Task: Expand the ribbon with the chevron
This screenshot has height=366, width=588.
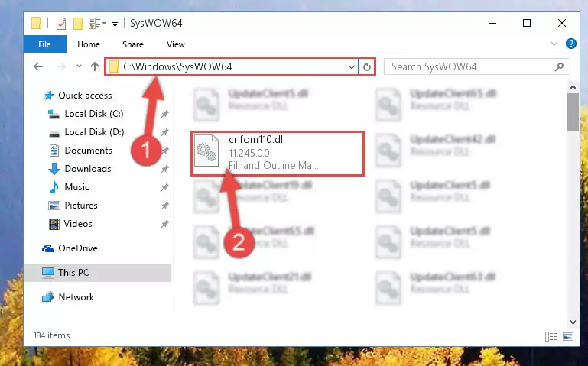Action: point(554,44)
